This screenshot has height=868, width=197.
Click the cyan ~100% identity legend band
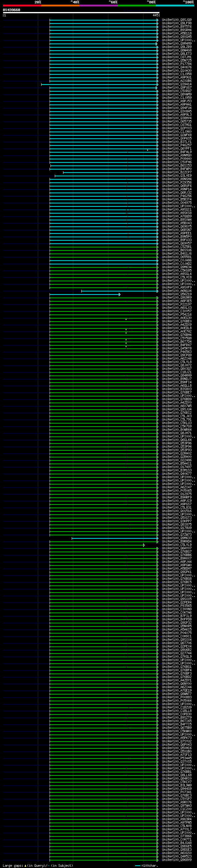(175, 6)
